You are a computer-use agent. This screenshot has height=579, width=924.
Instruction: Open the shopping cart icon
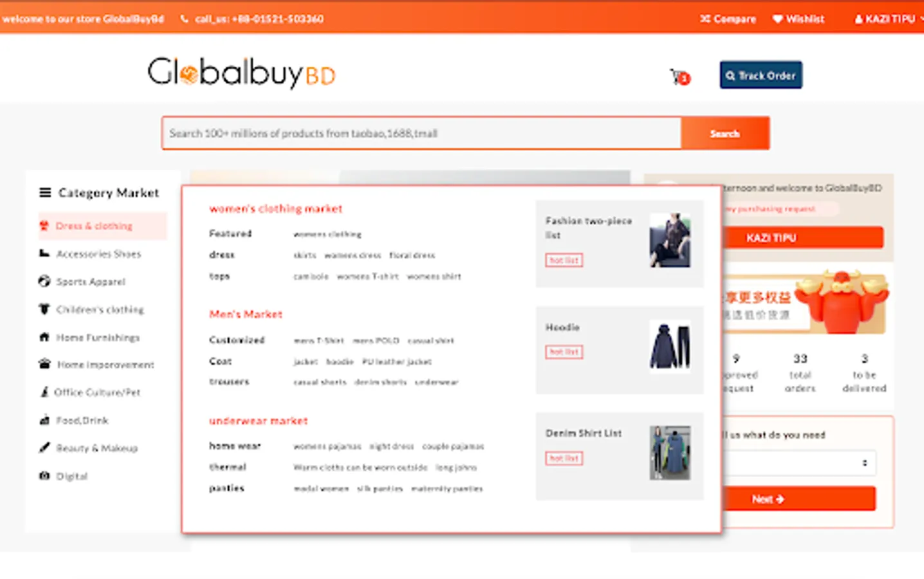(x=679, y=77)
